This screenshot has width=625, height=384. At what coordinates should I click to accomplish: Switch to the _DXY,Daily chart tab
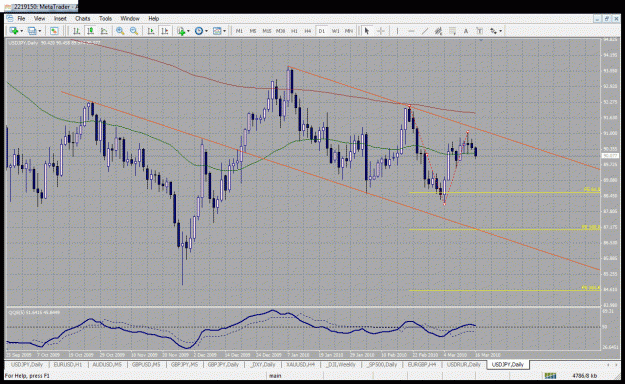[263, 364]
